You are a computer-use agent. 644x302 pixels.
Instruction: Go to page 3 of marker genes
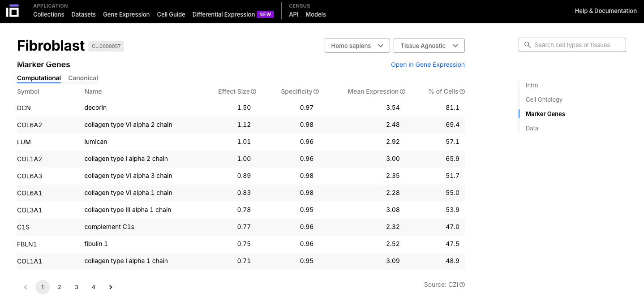click(77, 287)
